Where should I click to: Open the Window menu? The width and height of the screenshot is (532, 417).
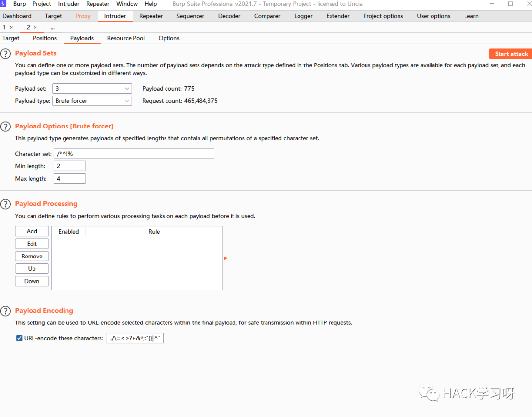coord(127,4)
